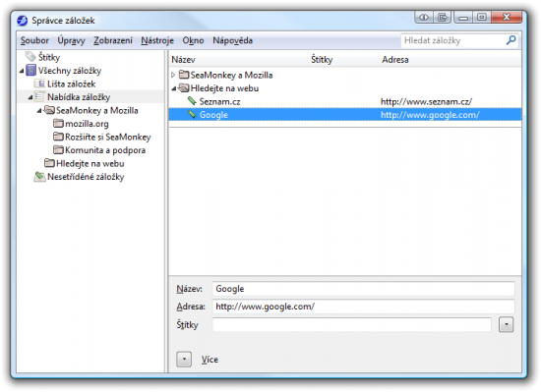Expand SeaMonkey a Mozilla in right list
This screenshot has height=392, width=541.
point(173,75)
